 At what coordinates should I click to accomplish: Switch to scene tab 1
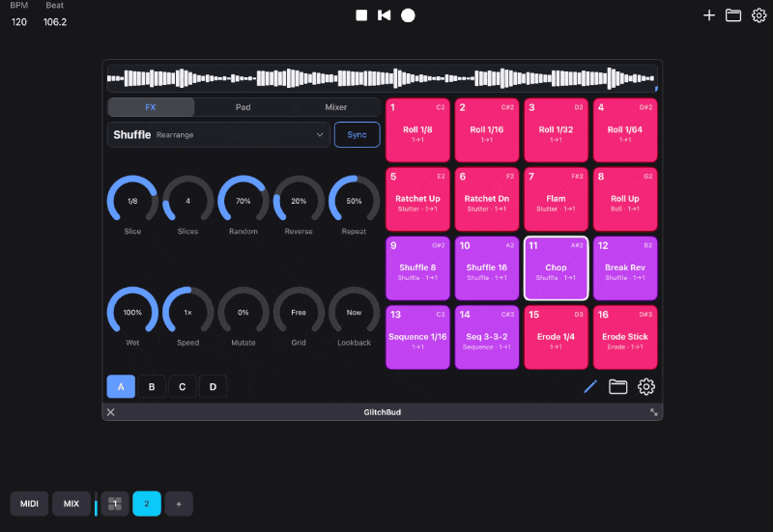pos(115,503)
